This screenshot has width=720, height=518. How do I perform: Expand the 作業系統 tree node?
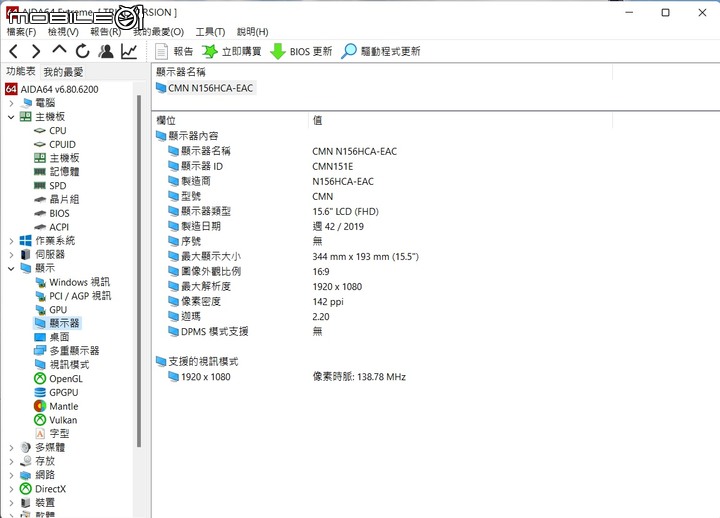pos(11,241)
